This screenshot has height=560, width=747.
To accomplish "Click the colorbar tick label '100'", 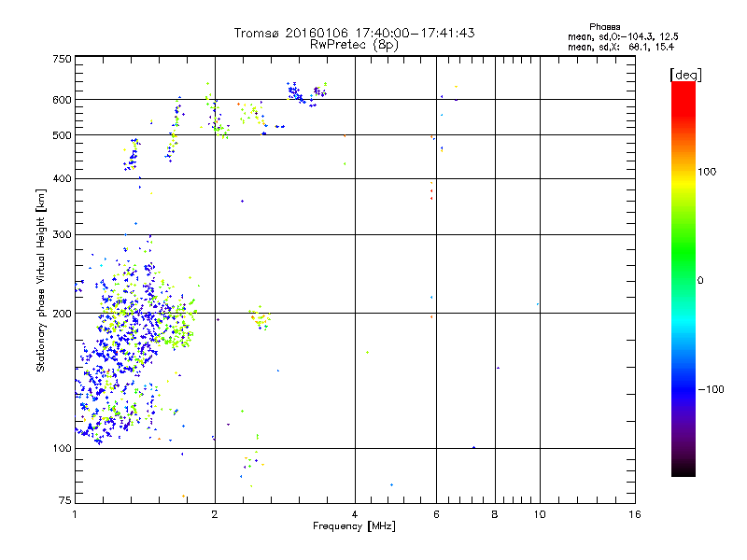I will pos(707,172).
